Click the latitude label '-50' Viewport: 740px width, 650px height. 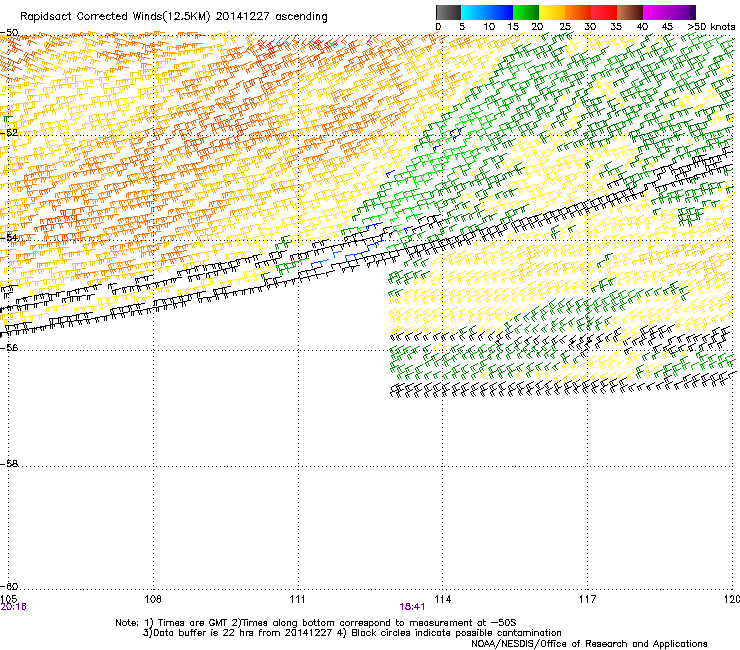click(x=9, y=33)
